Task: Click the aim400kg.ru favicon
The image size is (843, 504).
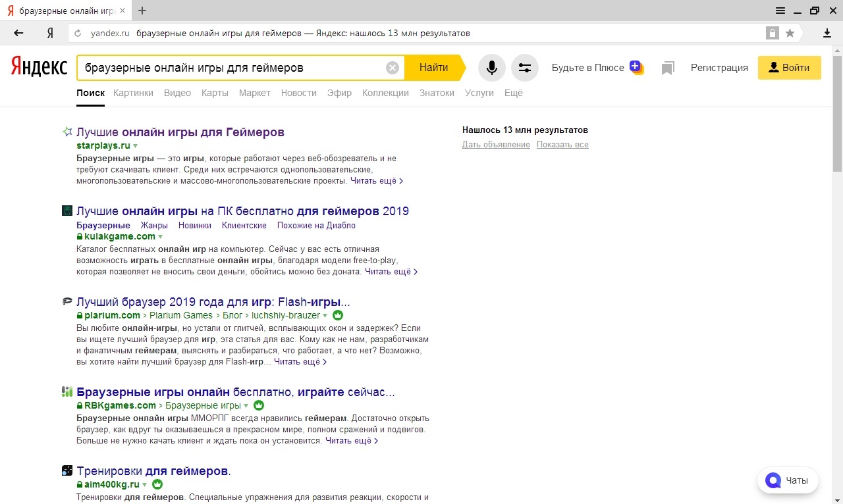Action: point(67,470)
